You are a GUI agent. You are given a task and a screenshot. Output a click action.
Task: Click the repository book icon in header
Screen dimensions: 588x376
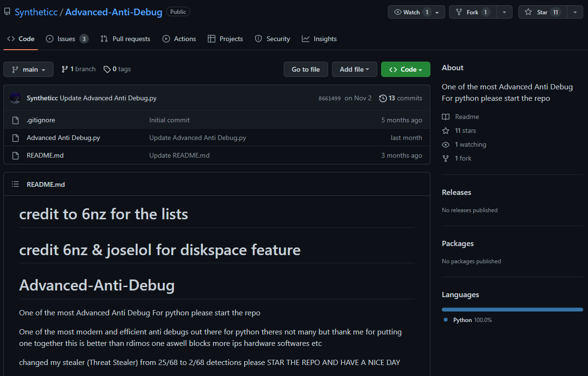point(7,11)
